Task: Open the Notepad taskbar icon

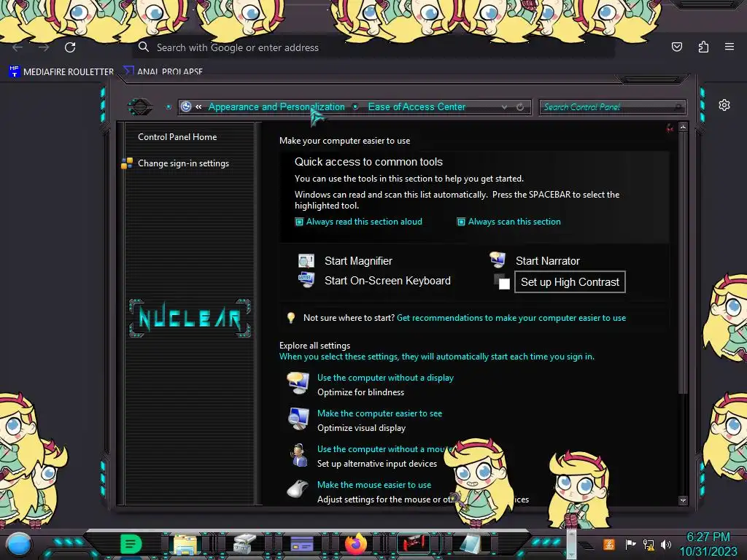Action: pos(471,544)
